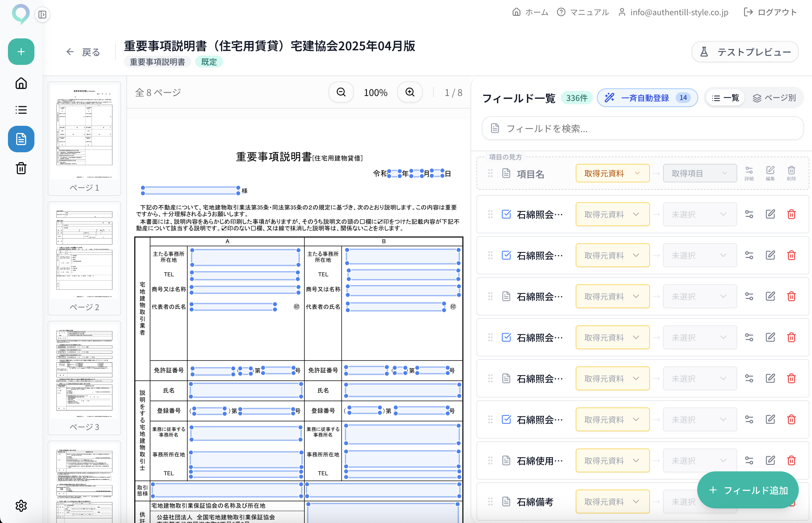Viewport: 812px width, 523px height.
Task: Click the green plus icon at top left
Action: pos(21,52)
